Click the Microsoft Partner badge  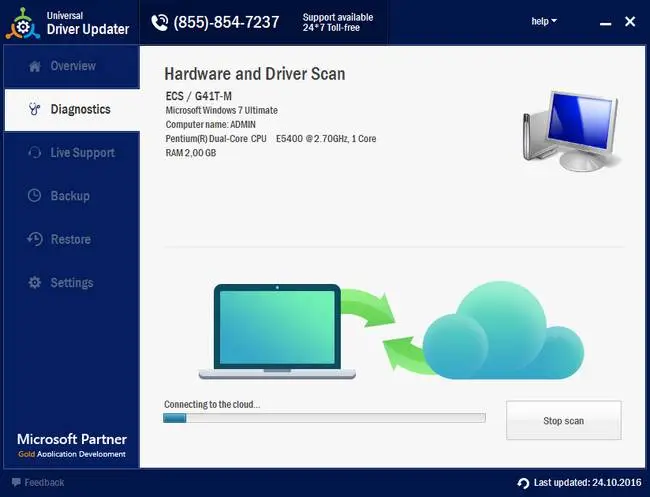72,445
